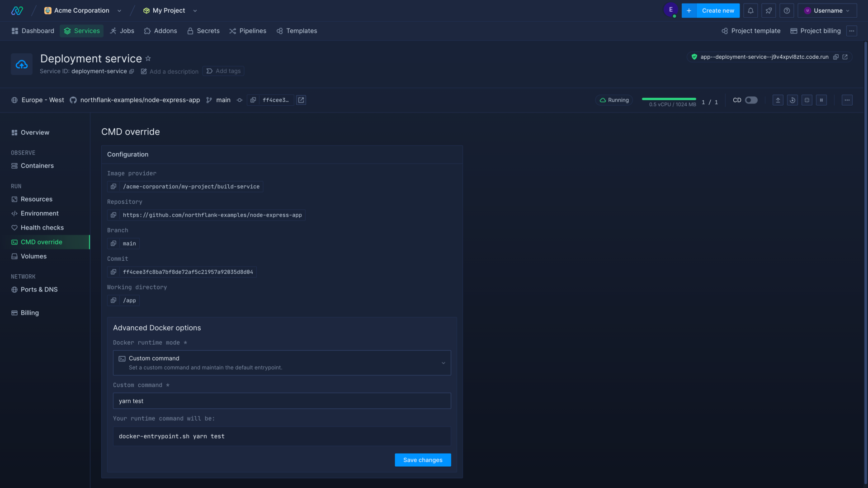Open top navigation more options ellipsis
Screen dimensions: 868x488
coord(852,31)
